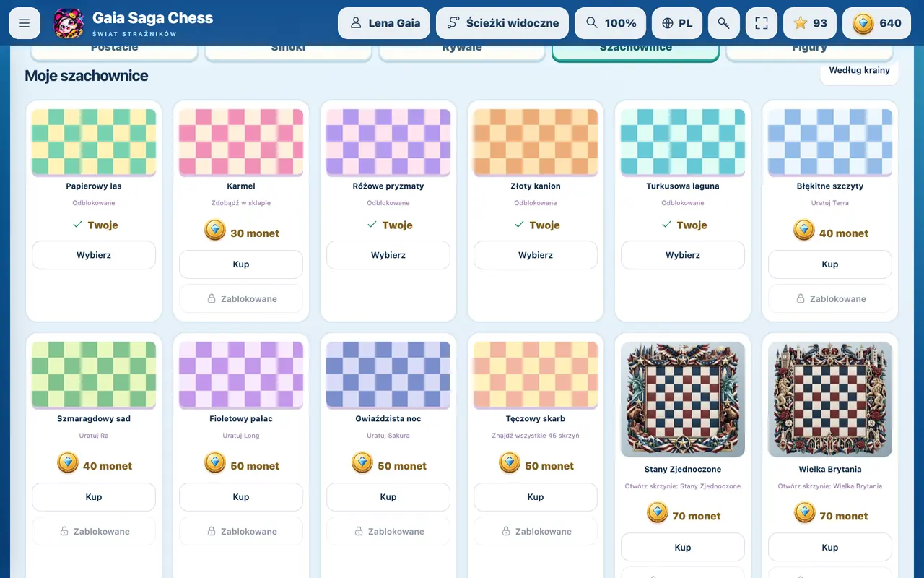
Task: Click the lock icon on Karmel's Zablokowane button
Action: (x=212, y=298)
